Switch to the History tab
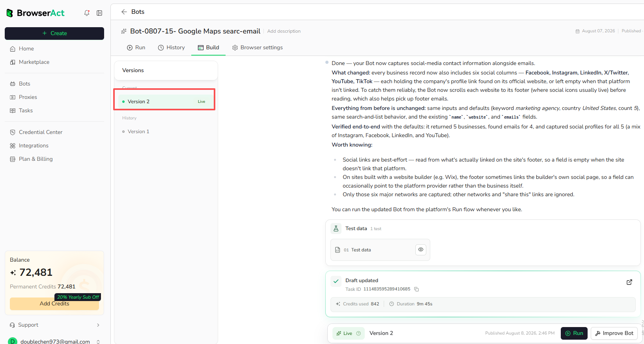 coord(171,48)
